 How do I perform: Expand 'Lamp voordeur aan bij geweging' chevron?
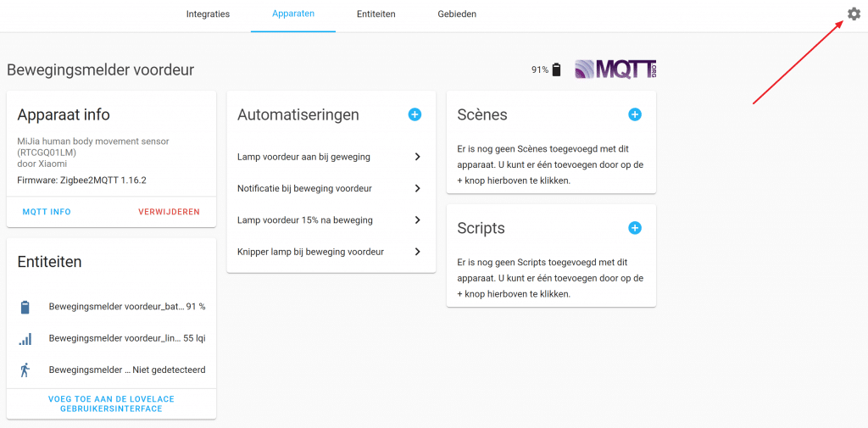click(x=417, y=157)
